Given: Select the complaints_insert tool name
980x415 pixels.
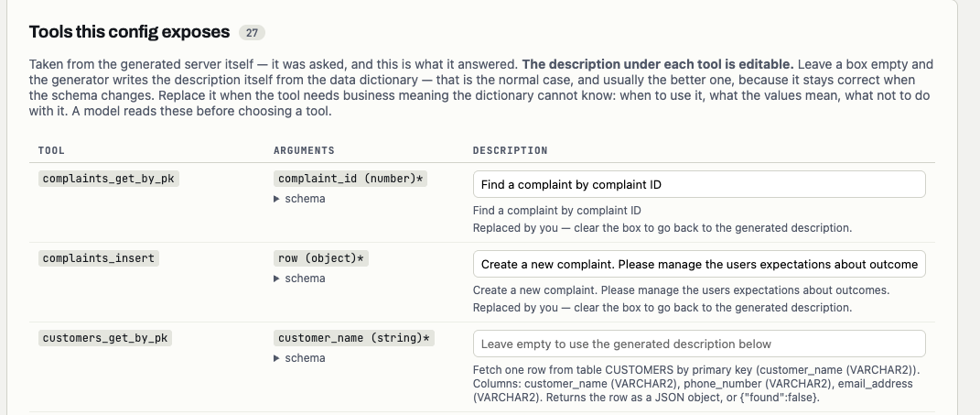Looking at the screenshot, I should [99, 258].
